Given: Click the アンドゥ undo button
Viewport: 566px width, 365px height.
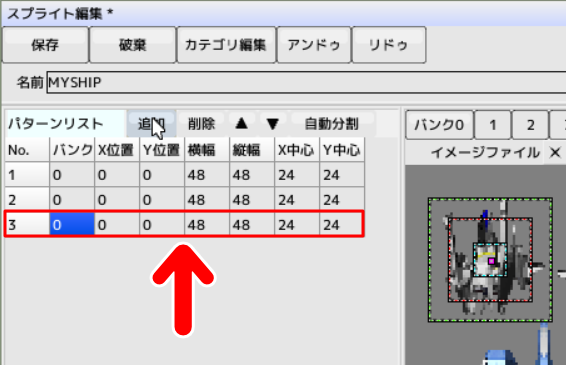Looking at the screenshot, I should click(x=314, y=45).
